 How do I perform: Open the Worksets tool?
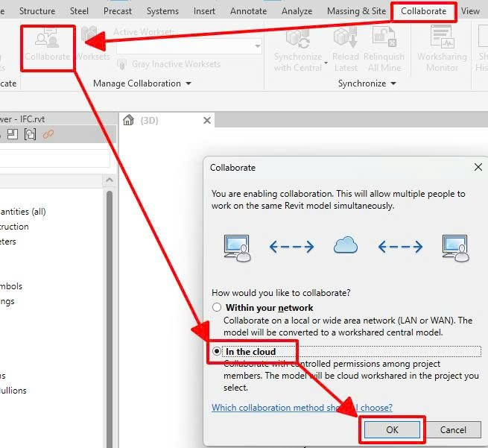tap(92, 43)
